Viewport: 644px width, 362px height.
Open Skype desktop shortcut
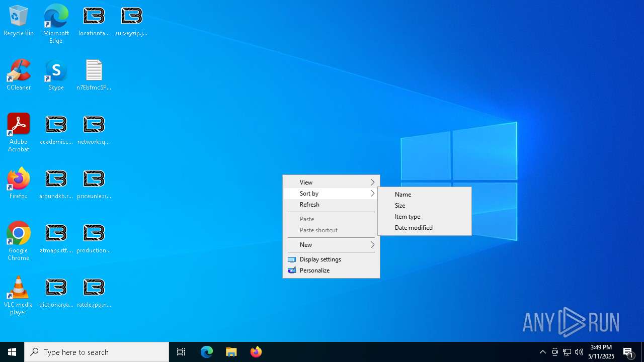[x=56, y=75]
